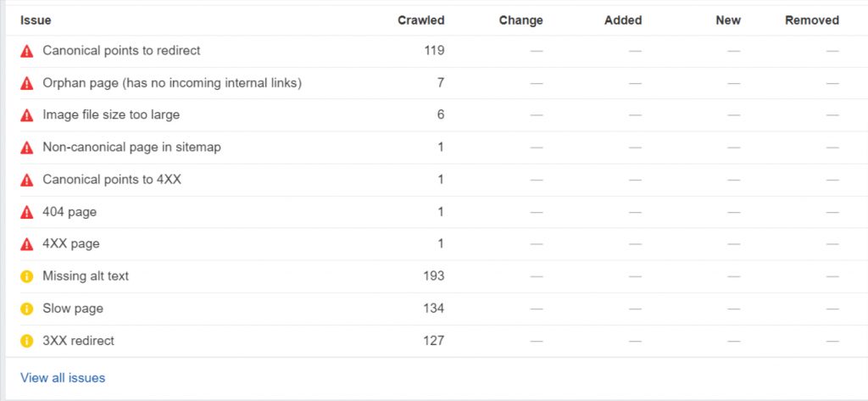Sort by the Change column header

tap(520, 20)
